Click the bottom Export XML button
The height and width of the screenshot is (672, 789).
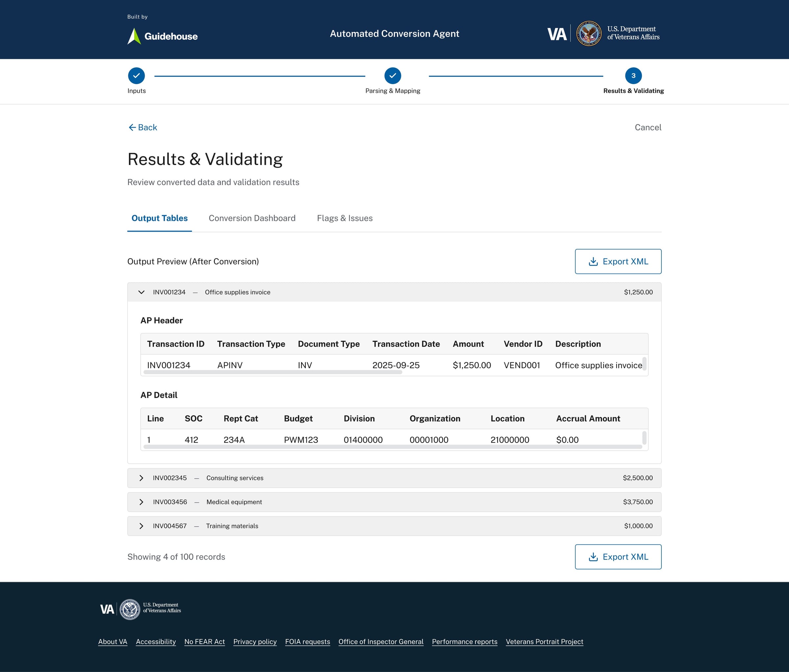pos(618,557)
